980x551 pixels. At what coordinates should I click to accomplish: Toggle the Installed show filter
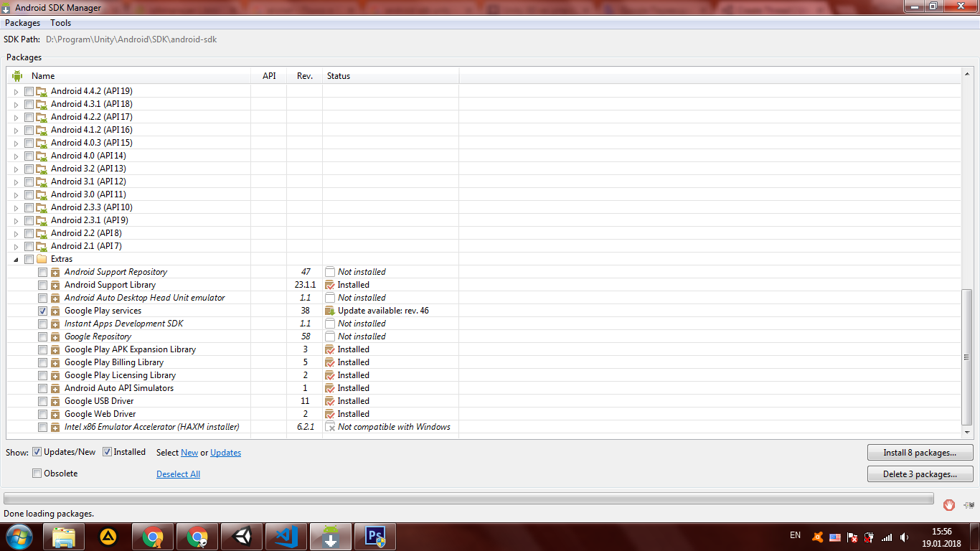pos(107,452)
